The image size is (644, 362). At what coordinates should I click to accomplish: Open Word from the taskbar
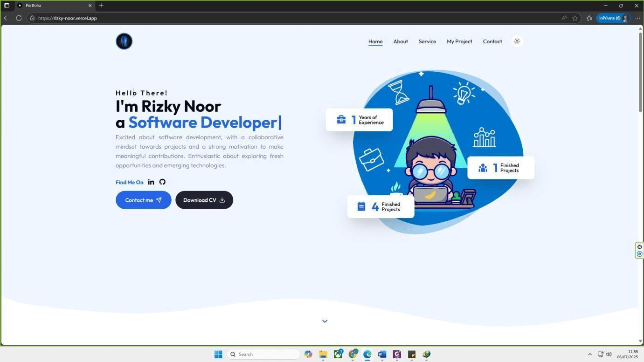(x=382, y=355)
